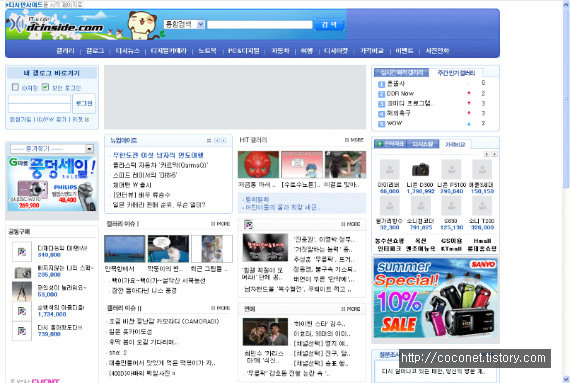570x383 pixels.
Task: Click MORE next to HIT gallery
Action: point(354,140)
